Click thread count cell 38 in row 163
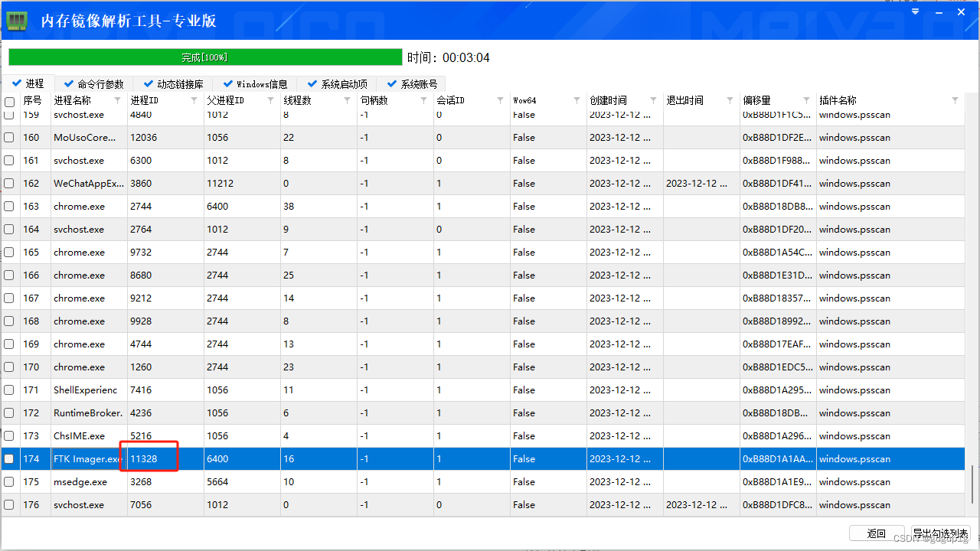Image resolution: width=980 pixels, height=551 pixels. [x=319, y=207]
